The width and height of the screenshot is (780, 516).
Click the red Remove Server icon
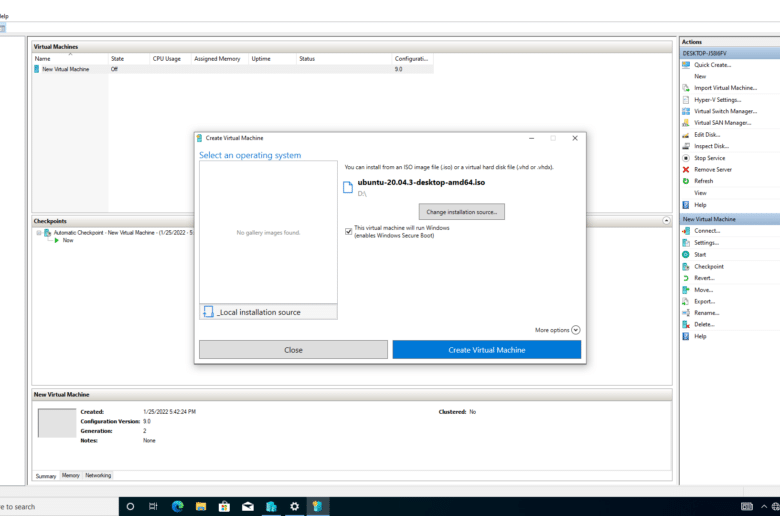(x=686, y=170)
